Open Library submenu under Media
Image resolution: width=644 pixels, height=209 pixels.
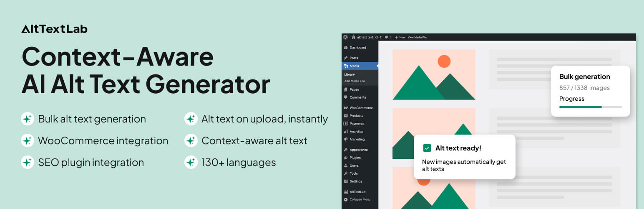[x=350, y=74]
